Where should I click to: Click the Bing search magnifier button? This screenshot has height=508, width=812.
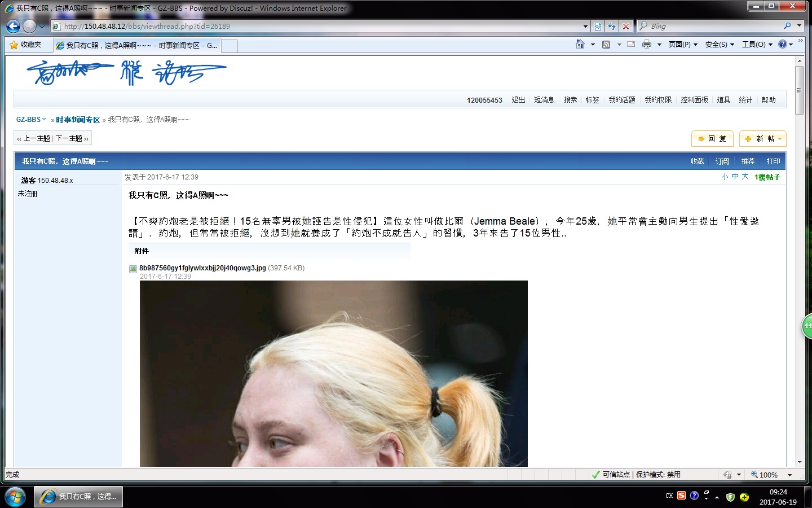787,26
